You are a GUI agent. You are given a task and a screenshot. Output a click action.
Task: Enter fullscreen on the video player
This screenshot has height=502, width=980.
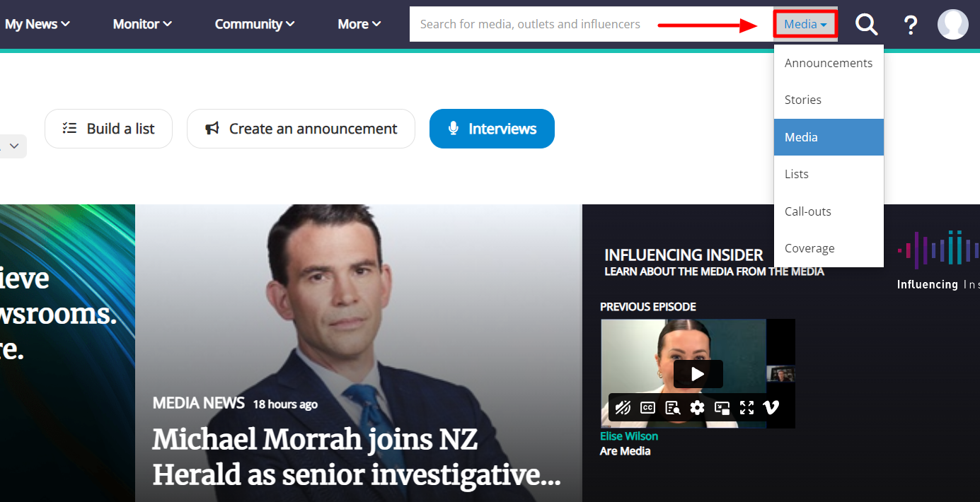click(746, 407)
